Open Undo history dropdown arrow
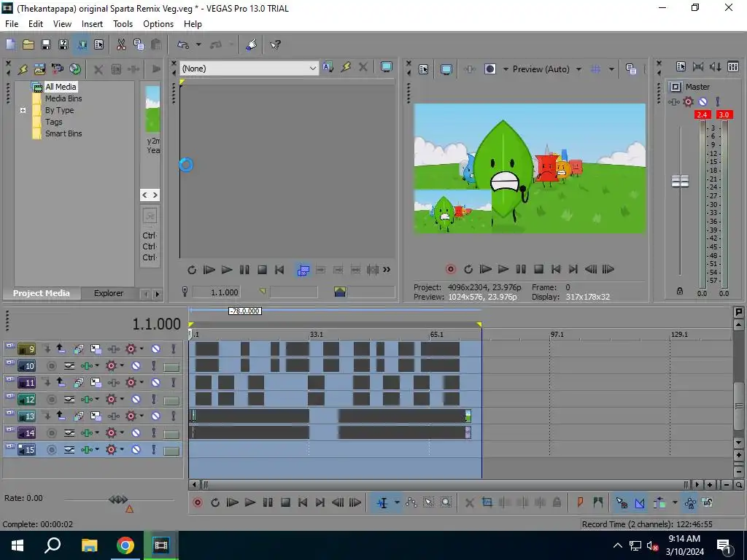This screenshot has width=747, height=560. pyautogui.click(x=198, y=44)
